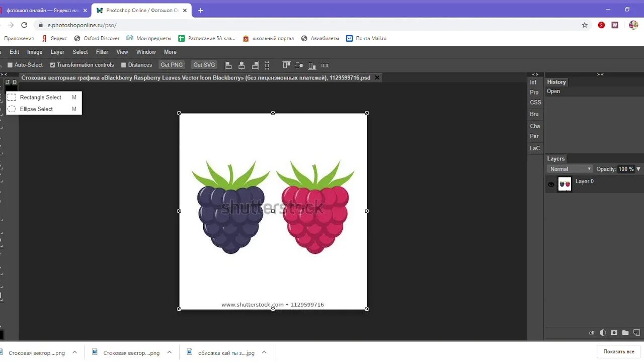Open the CSS side panel
This screenshot has width=644, height=362.
tap(535, 103)
